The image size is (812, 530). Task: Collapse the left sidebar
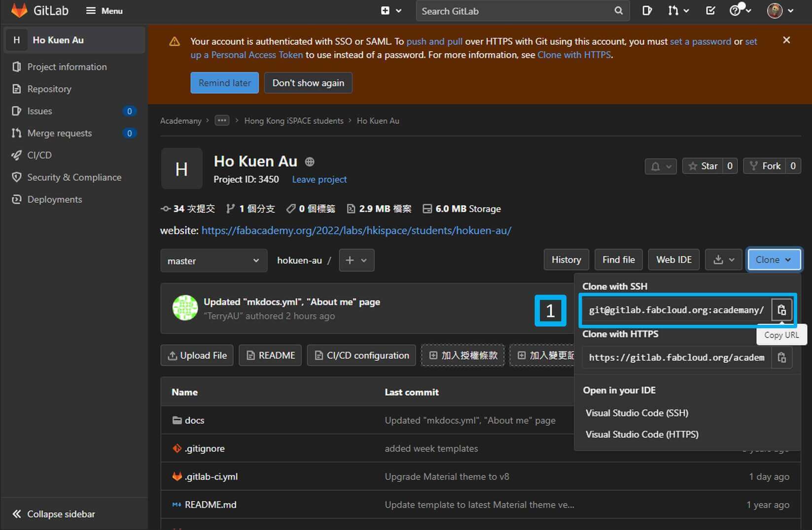point(54,514)
